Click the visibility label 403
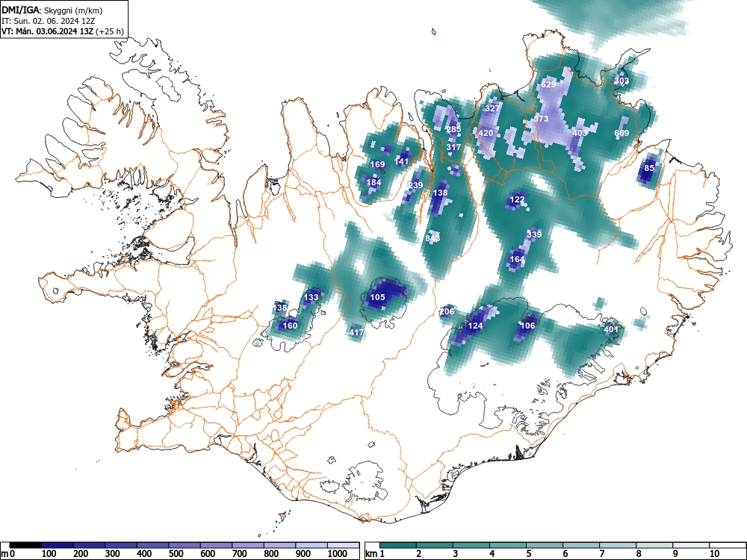 coord(580,133)
